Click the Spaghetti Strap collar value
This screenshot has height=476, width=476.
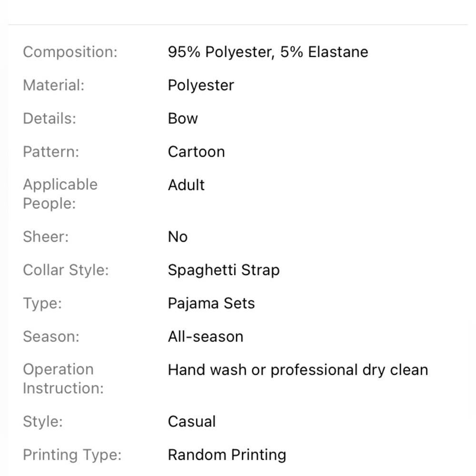[x=224, y=270]
